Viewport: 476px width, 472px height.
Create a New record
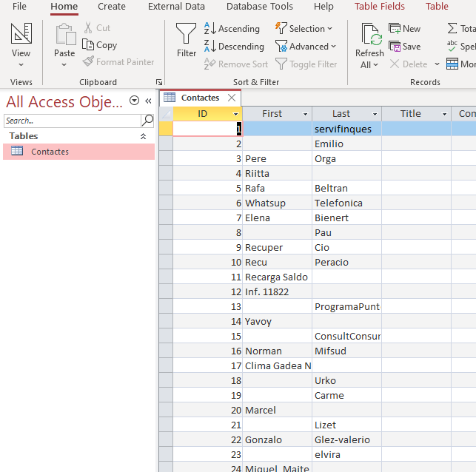pyautogui.click(x=405, y=29)
